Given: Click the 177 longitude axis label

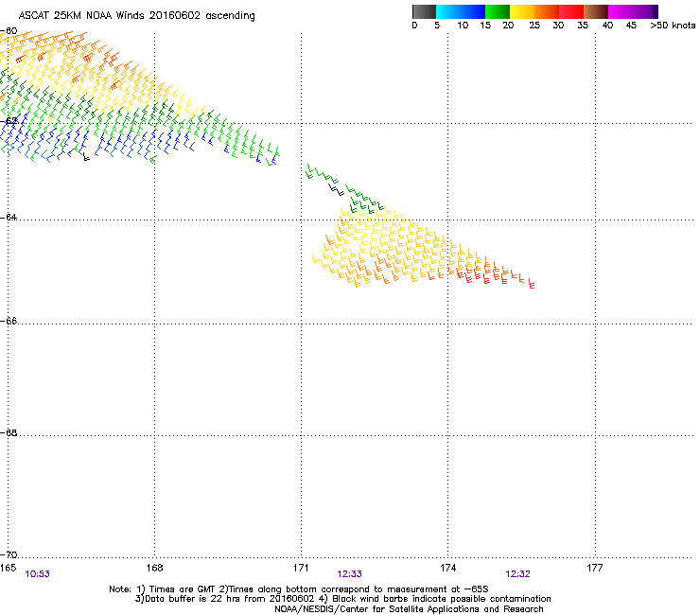Looking at the screenshot, I should coord(595,568).
